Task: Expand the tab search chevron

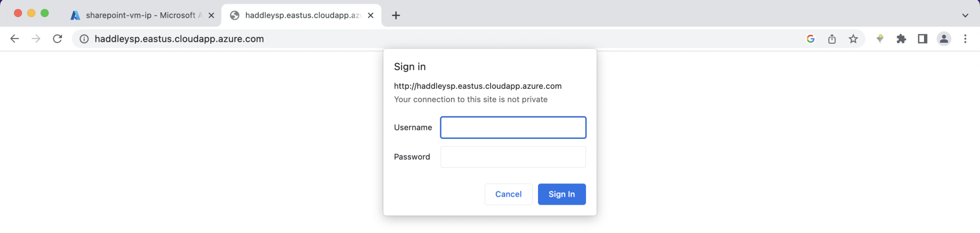Action: [965, 15]
